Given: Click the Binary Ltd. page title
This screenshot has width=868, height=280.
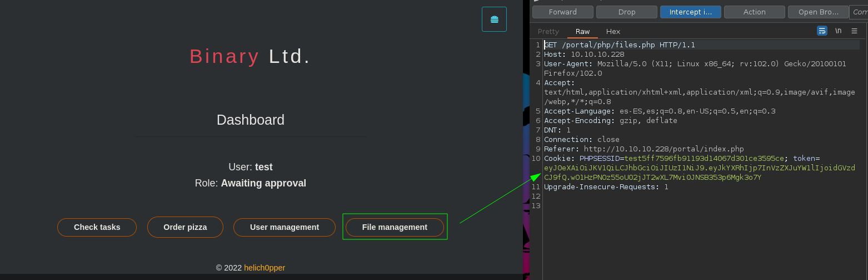Looking at the screenshot, I should point(250,56).
